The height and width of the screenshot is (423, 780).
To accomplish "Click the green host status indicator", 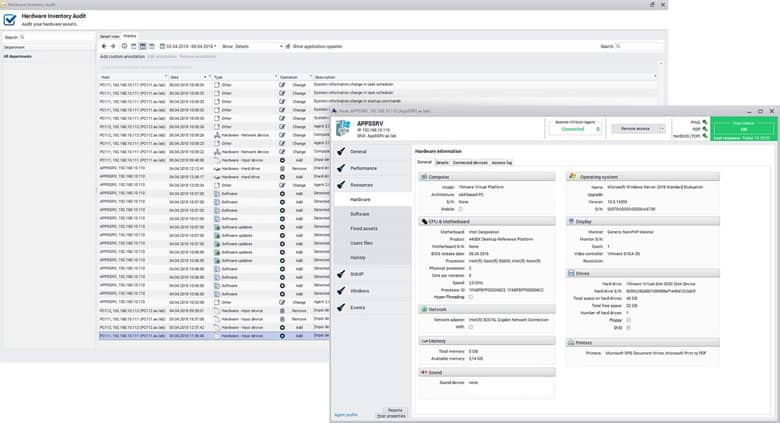I will click(743, 128).
